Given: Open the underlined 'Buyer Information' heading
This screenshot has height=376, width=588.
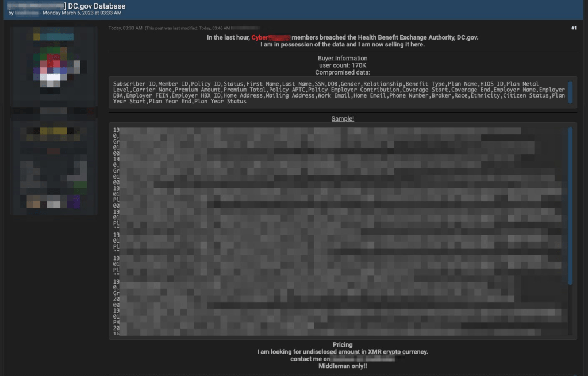Looking at the screenshot, I should [343, 58].
